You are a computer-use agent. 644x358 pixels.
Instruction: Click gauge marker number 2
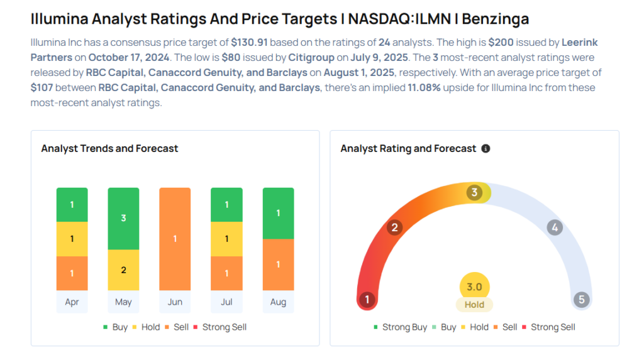point(395,227)
